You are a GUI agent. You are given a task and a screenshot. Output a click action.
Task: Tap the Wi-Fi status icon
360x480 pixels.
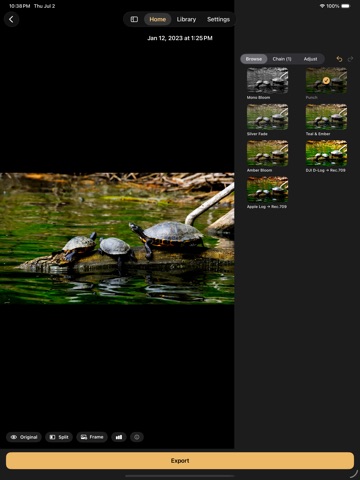click(x=322, y=6)
